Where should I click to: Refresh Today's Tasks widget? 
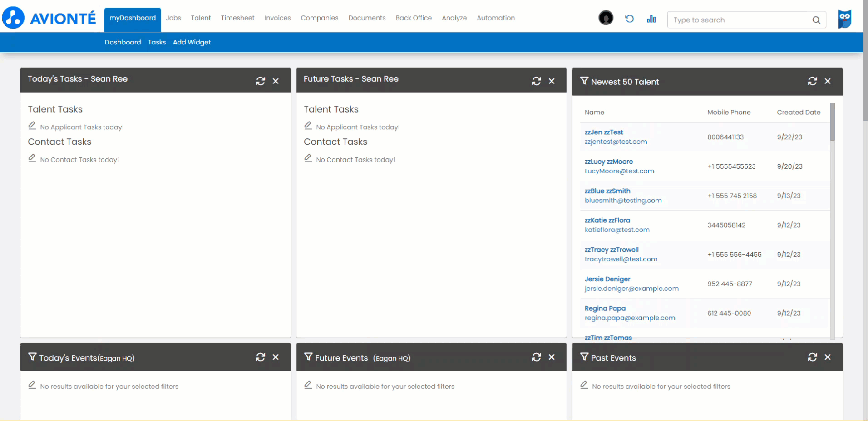click(260, 81)
